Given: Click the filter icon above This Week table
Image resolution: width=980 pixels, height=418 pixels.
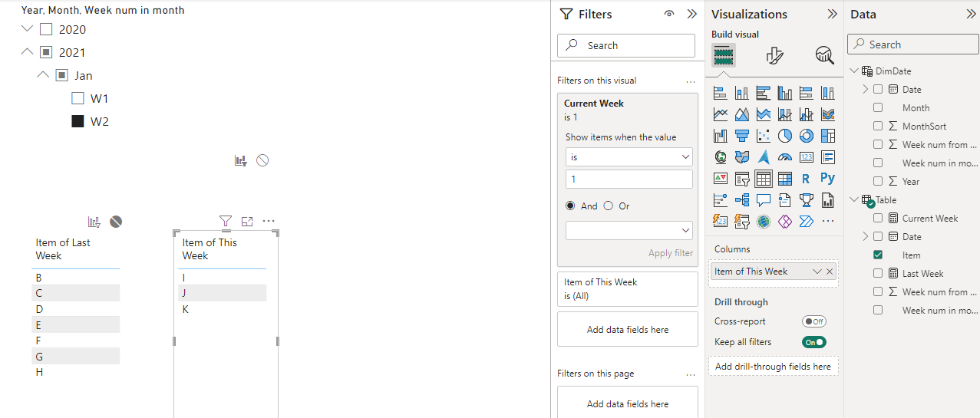Looking at the screenshot, I should (225, 221).
